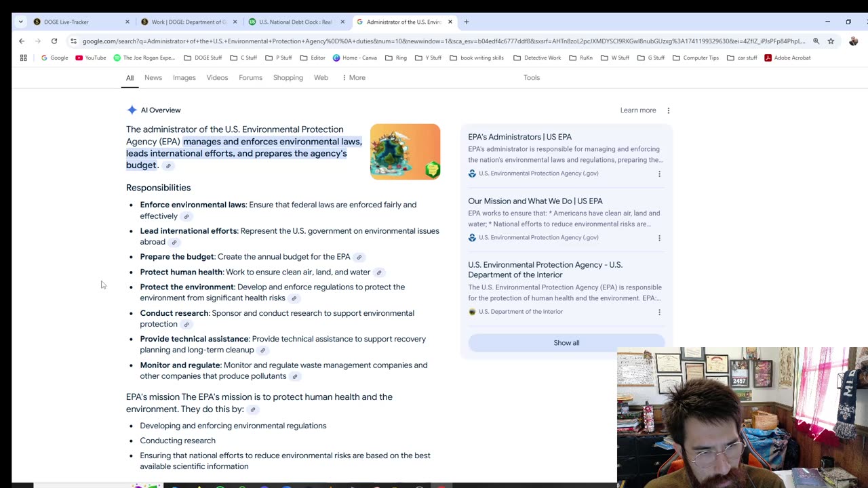
Task: Open Editor bookmark folder
Action: (313, 58)
